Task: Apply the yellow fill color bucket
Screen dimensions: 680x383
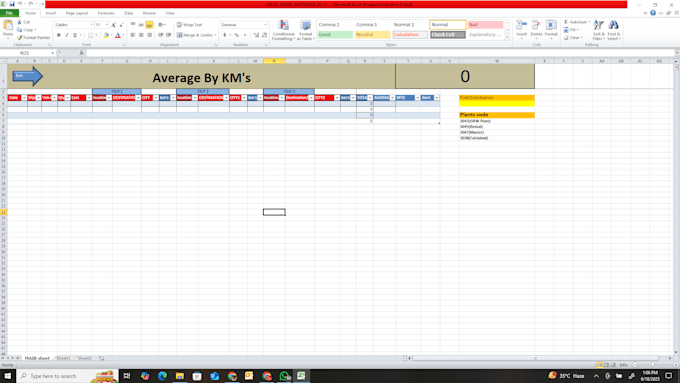Action: (x=106, y=35)
